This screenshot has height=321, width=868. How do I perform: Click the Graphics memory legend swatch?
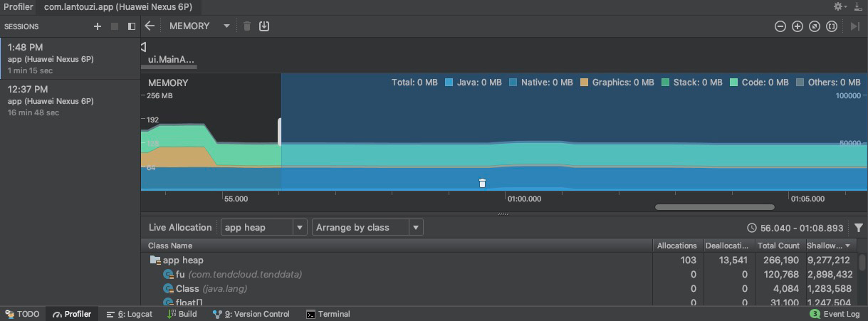pyautogui.click(x=585, y=83)
